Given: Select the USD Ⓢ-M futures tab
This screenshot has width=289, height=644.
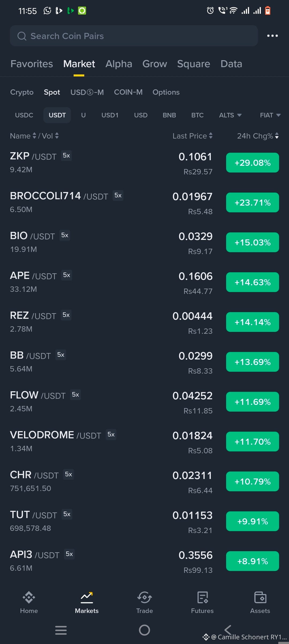Looking at the screenshot, I should click(x=87, y=92).
